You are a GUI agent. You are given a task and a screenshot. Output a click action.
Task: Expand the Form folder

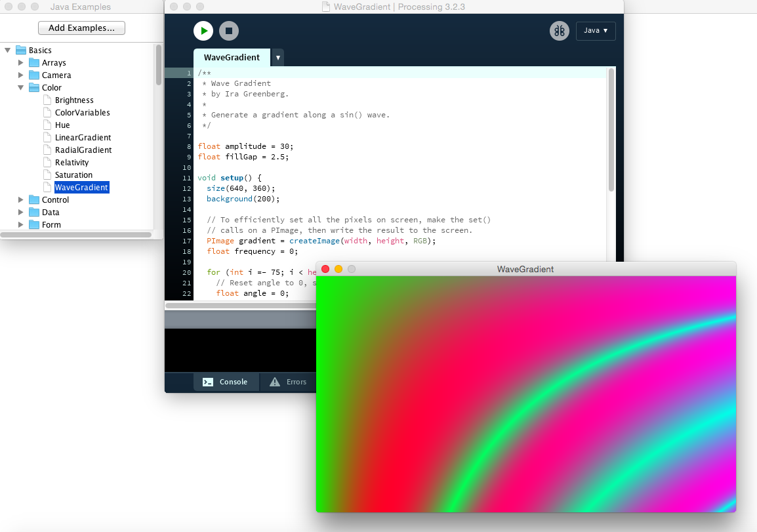(x=21, y=225)
